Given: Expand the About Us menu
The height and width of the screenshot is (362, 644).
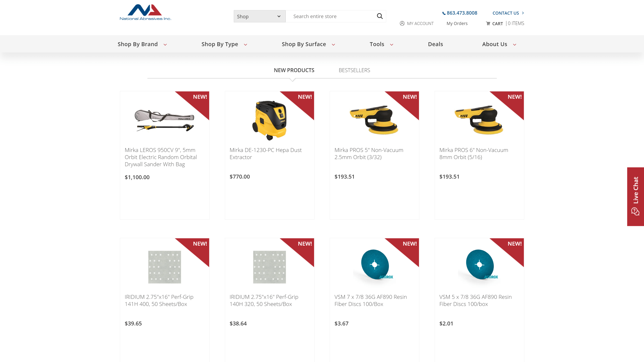Looking at the screenshot, I should click(499, 44).
